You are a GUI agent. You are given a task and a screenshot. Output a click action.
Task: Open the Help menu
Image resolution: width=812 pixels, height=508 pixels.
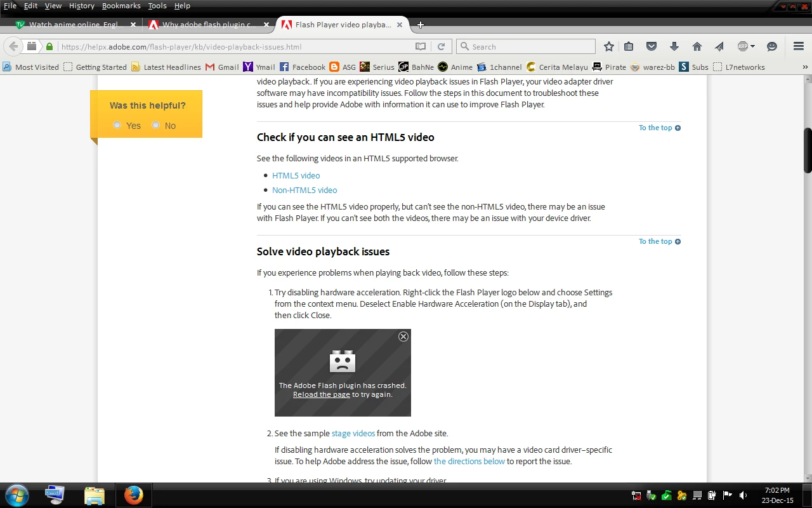[x=182, y=6]
